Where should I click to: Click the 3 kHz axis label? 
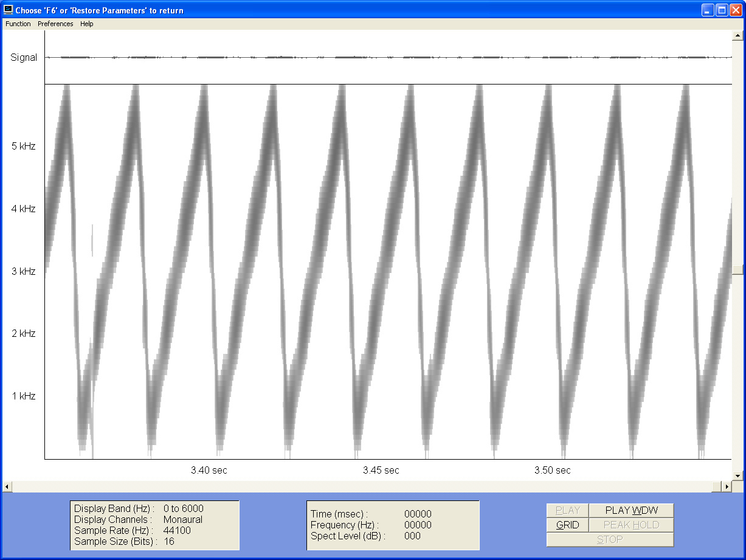(23, 271)
